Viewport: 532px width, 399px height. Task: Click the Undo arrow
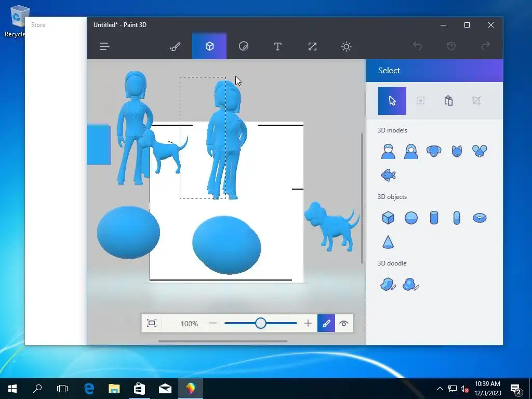point(417,46)
